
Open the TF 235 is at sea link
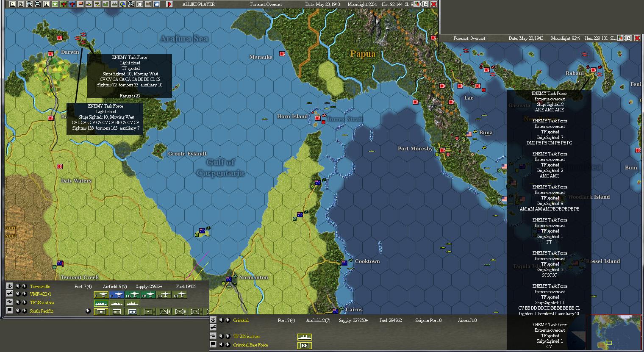pos(246,336)
